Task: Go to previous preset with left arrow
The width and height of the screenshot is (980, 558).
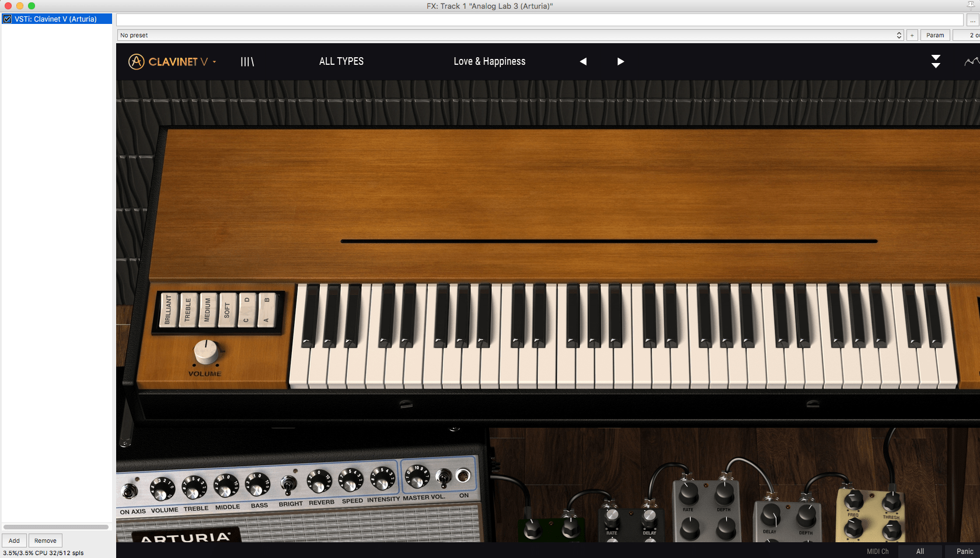Action: pyautogui.click(x=583, y=61)
